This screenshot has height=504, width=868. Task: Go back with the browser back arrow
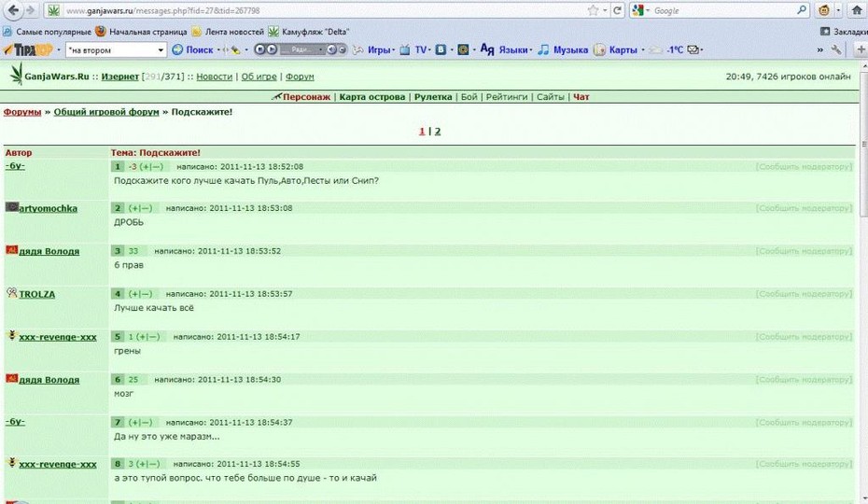[13, 10]
